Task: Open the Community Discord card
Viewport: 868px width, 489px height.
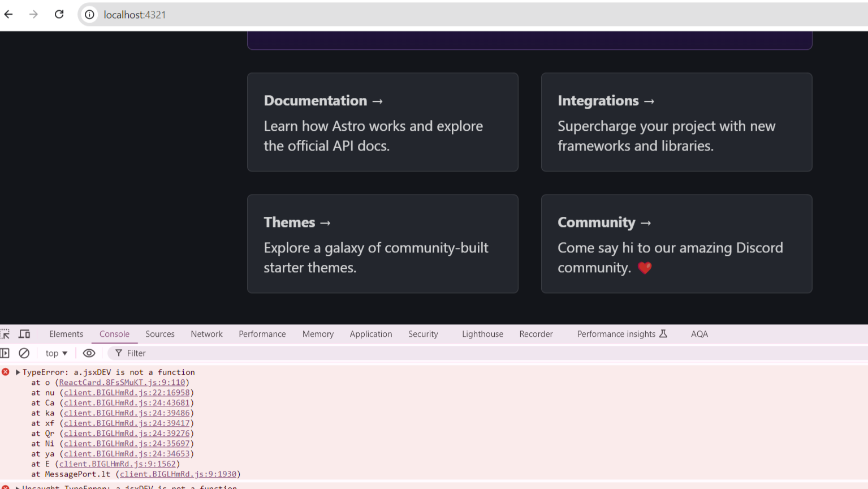Action: click(x=676, y=244)
